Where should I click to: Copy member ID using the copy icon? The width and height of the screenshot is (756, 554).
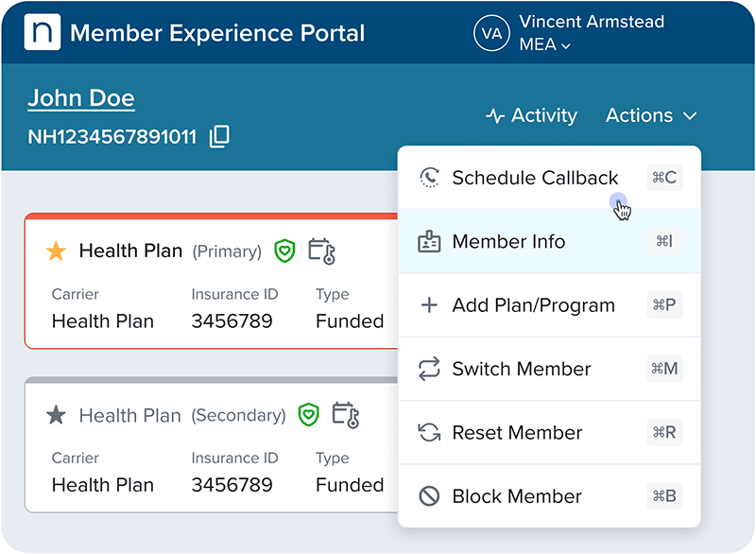coord(219,137)
